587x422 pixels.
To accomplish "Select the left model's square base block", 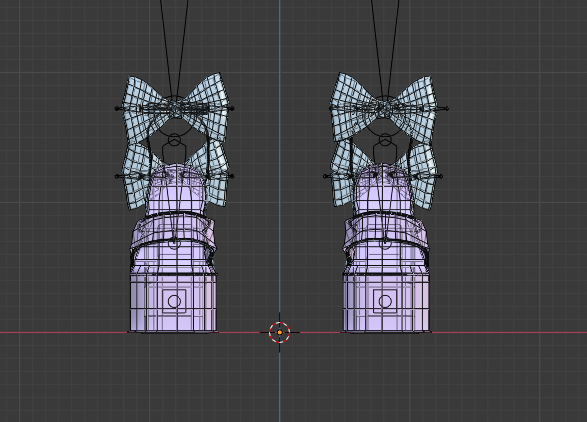I will coord(173,302).
